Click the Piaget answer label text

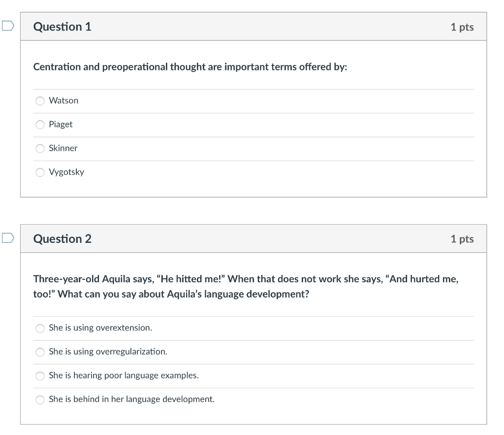point(61,125)
